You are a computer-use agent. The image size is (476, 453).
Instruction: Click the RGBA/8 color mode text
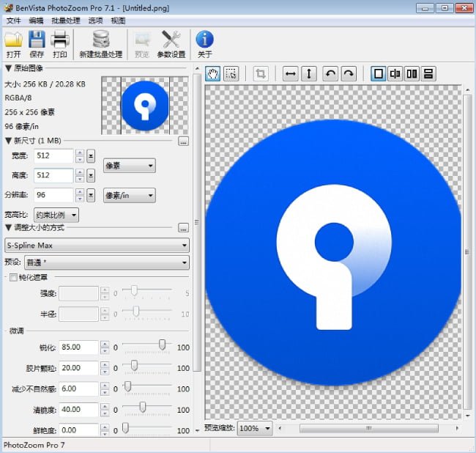(x=18, y=98)
